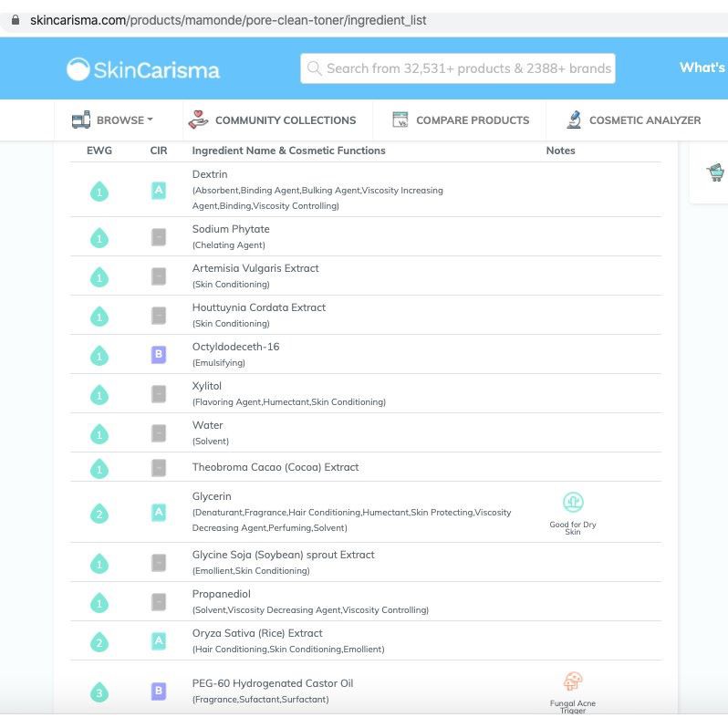This screenshot has width=728, height=728.
Task: Click the shopping cart icon on the right
Action: coord(715,172)
